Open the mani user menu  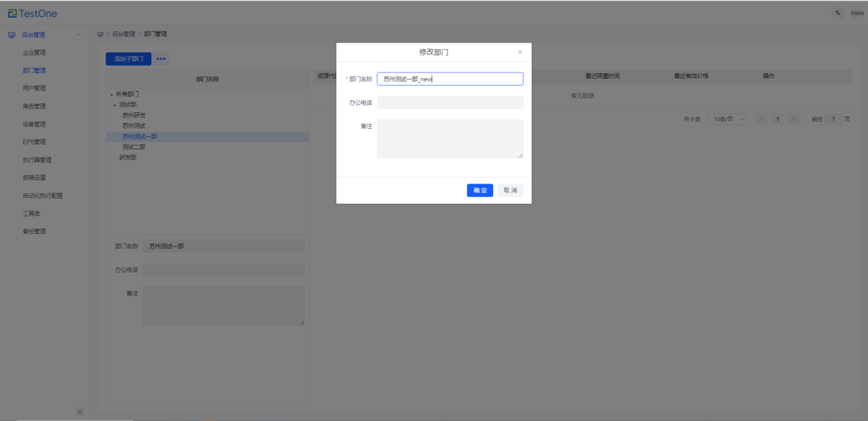click(857, 13)
